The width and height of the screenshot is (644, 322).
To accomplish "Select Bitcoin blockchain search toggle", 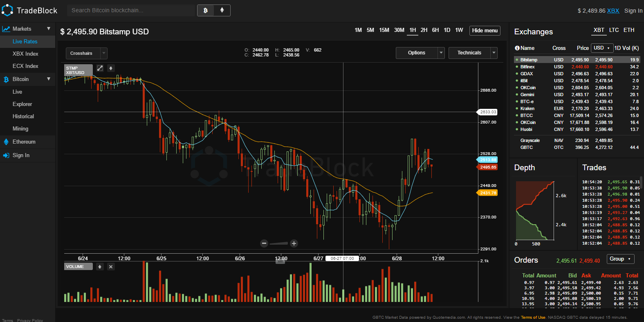I will [206, 10].
